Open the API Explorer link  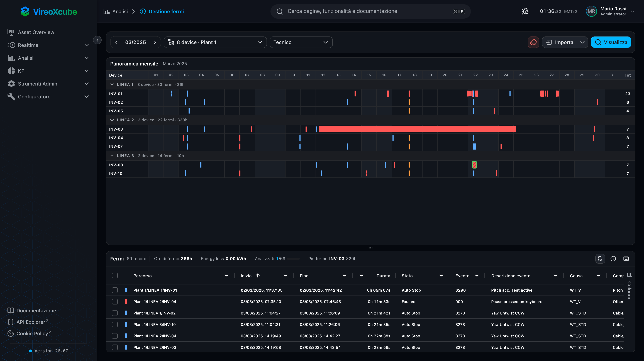click(x=28, y=322)
